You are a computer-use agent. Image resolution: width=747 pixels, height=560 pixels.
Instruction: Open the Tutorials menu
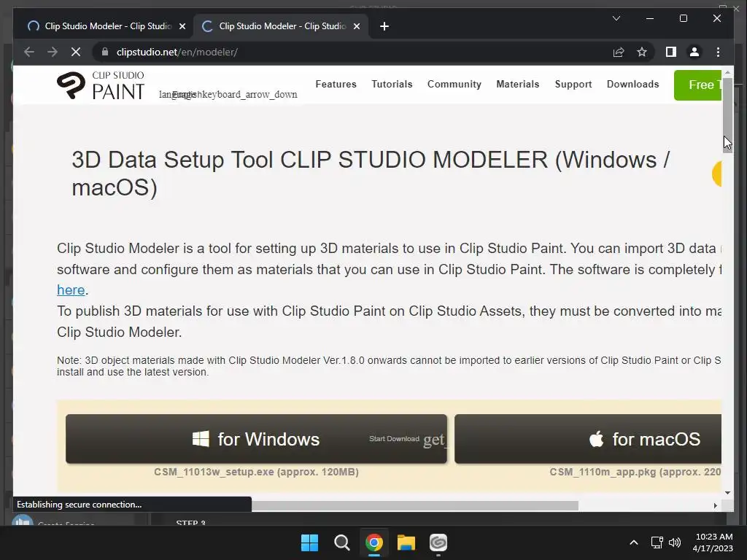[392, 85]
